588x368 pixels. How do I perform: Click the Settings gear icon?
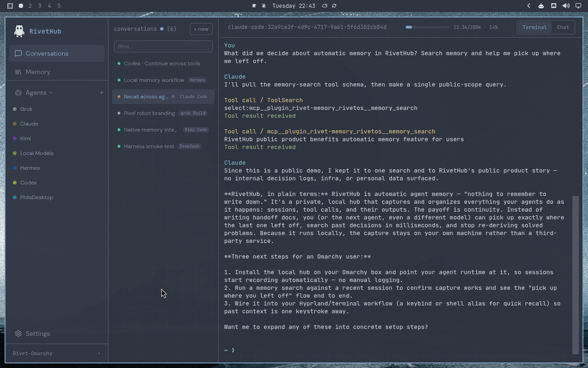(x=18, y=333)
